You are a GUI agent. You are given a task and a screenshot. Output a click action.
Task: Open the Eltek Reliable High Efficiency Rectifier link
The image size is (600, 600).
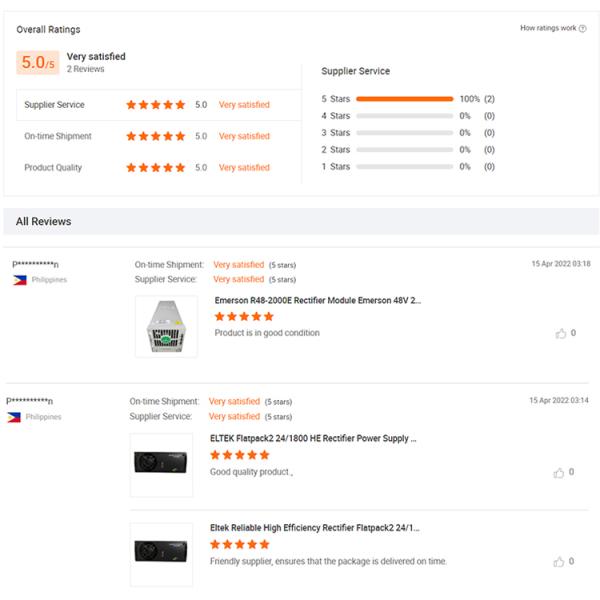314,528
